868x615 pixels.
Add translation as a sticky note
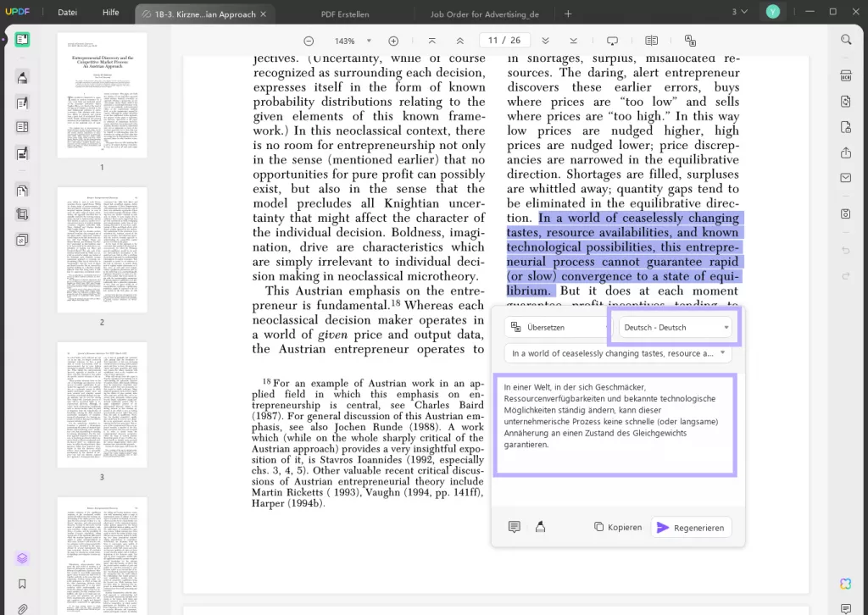[515, 527]
